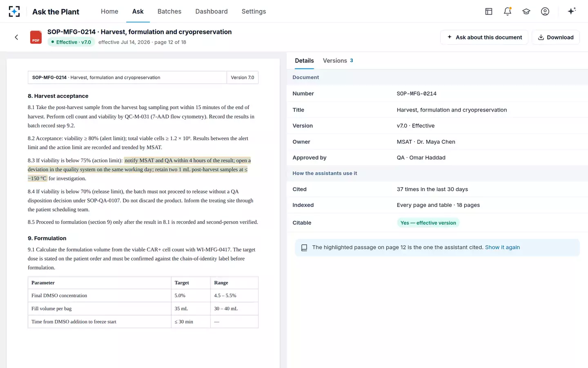This screenshot has height=368, width=588.
Task: Switch to the Details tab
Action: pos(304,61)
